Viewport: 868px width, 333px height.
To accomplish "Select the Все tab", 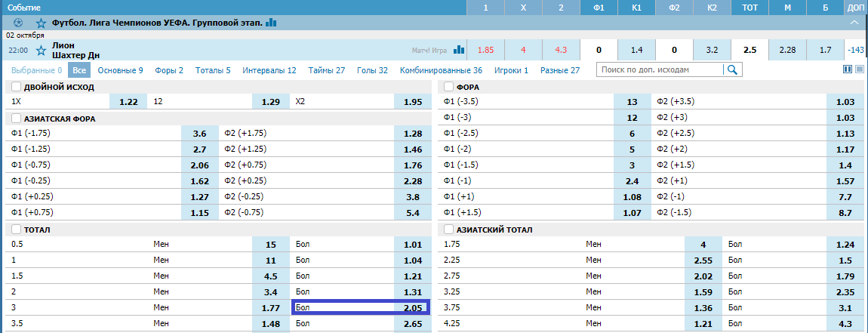I will [79, 70].
